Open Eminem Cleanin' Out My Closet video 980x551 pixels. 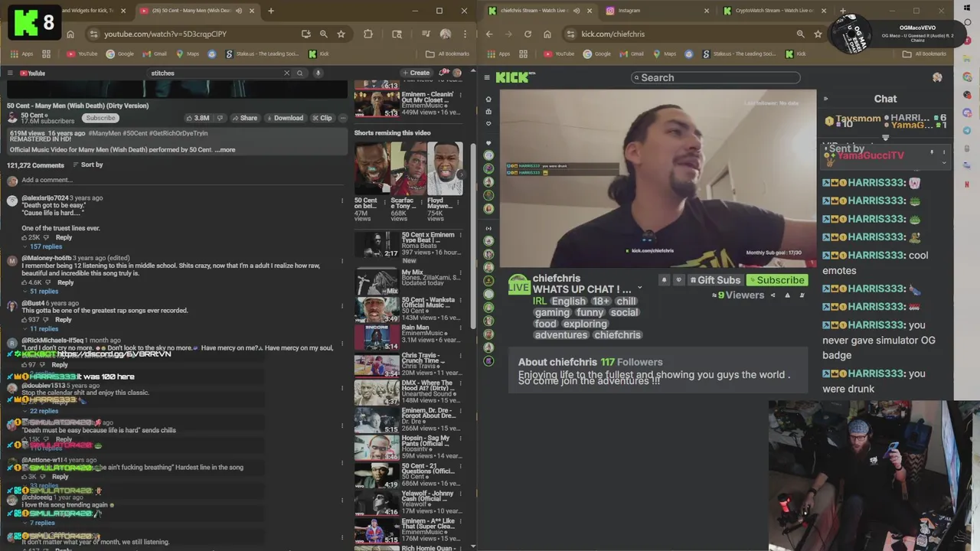[x=408, y=103]
